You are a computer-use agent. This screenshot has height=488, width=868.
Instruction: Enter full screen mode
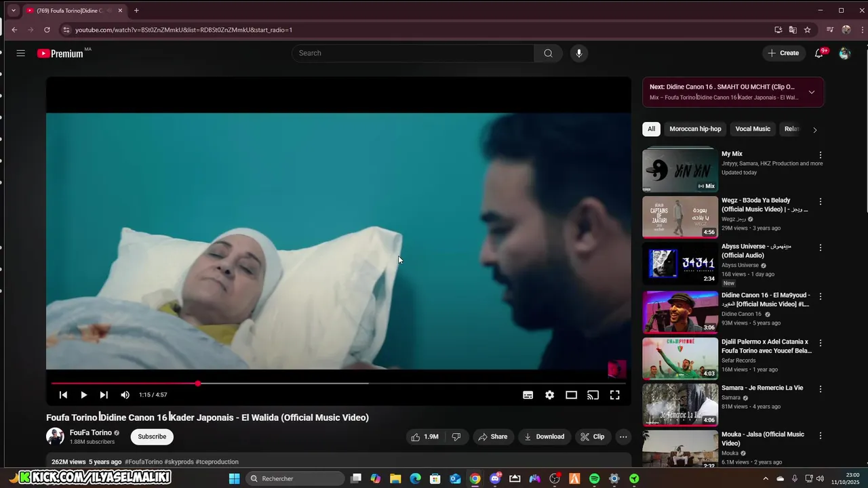(614, 394)
